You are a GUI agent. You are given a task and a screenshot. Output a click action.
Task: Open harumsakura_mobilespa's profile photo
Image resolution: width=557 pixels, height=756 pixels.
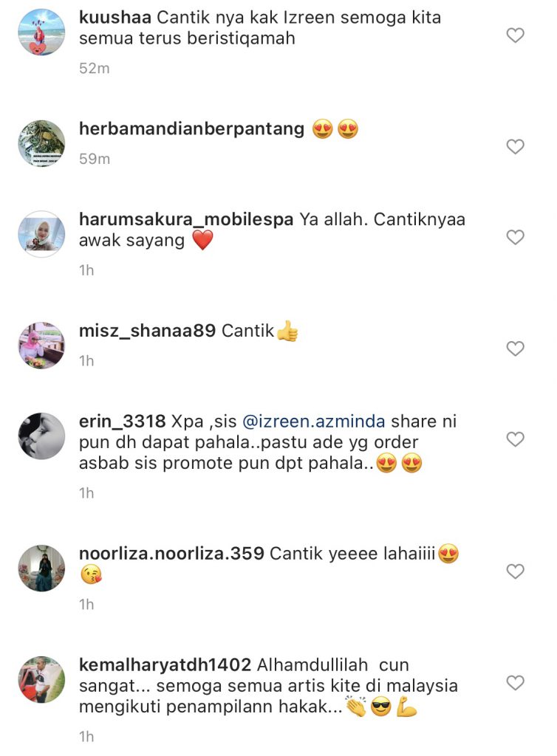tap(41, 234)
